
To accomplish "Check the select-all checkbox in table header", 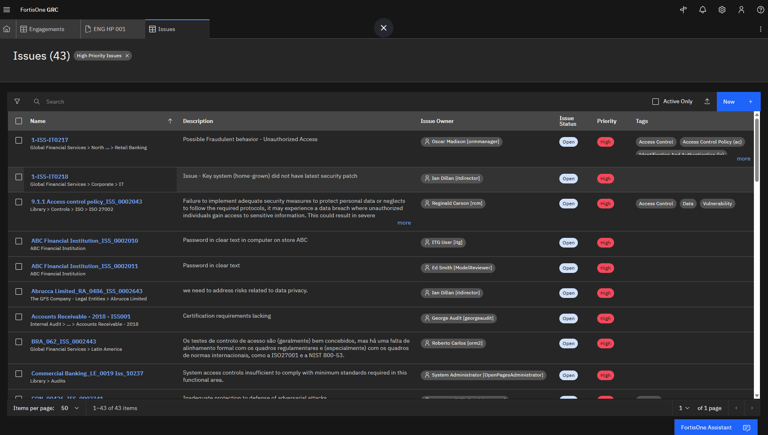I will (18, 121).
